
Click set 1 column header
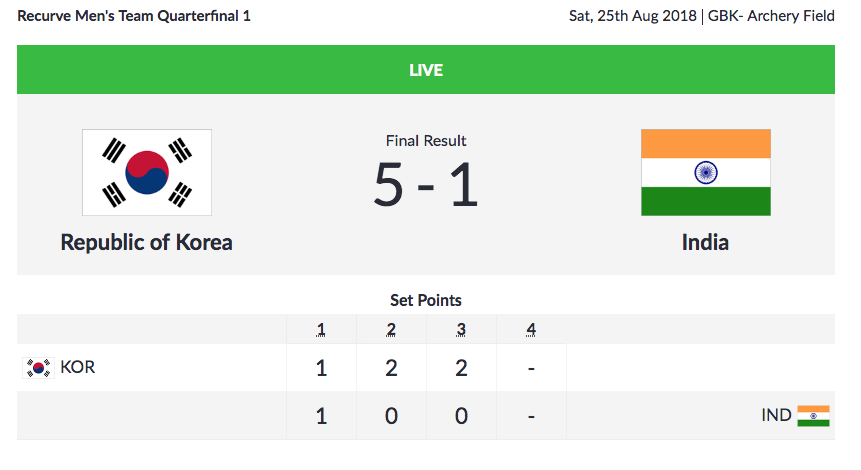pyautogui.click(x=321, y=330)
